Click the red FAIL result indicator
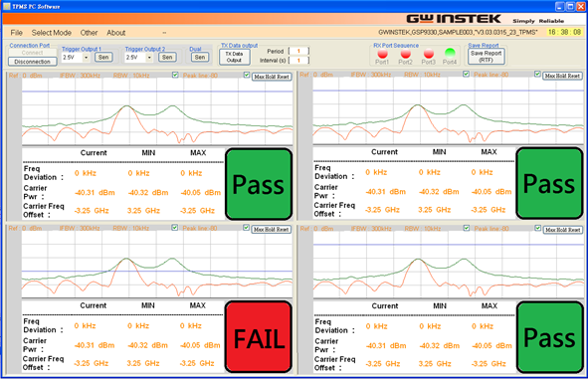This screenshot has height=379, width=588. (x=259, y=336)
